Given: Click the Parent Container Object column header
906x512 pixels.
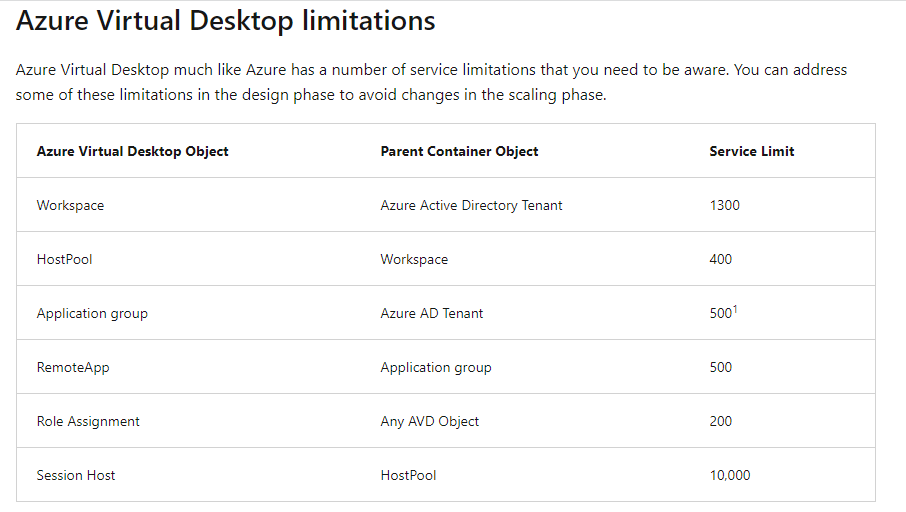Looking at the screenshot, I should coord(459,151).
